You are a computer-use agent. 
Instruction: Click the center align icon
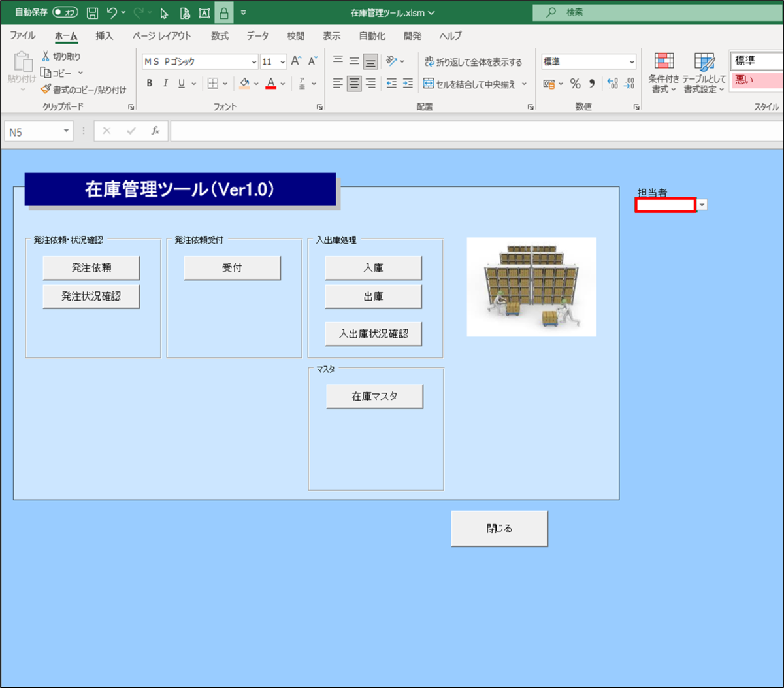354,84
